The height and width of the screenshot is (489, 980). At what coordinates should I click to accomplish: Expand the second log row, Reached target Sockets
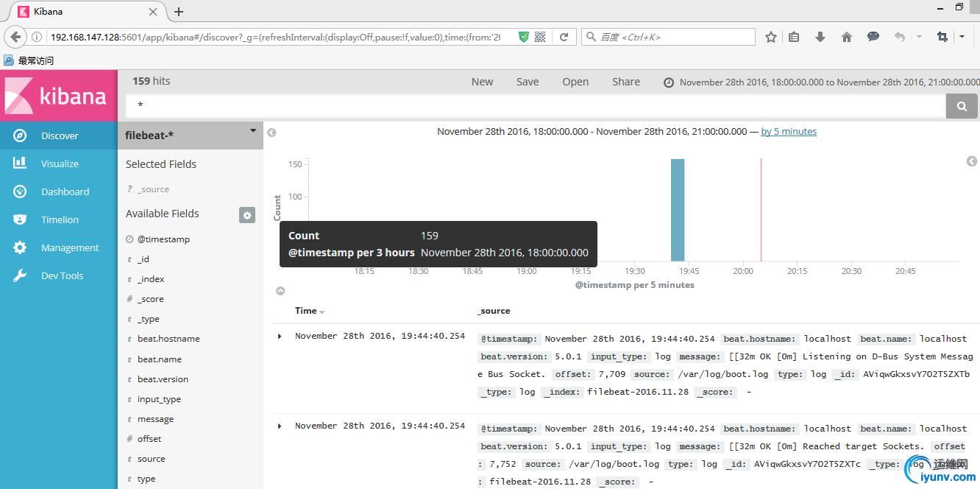[280, 426]
